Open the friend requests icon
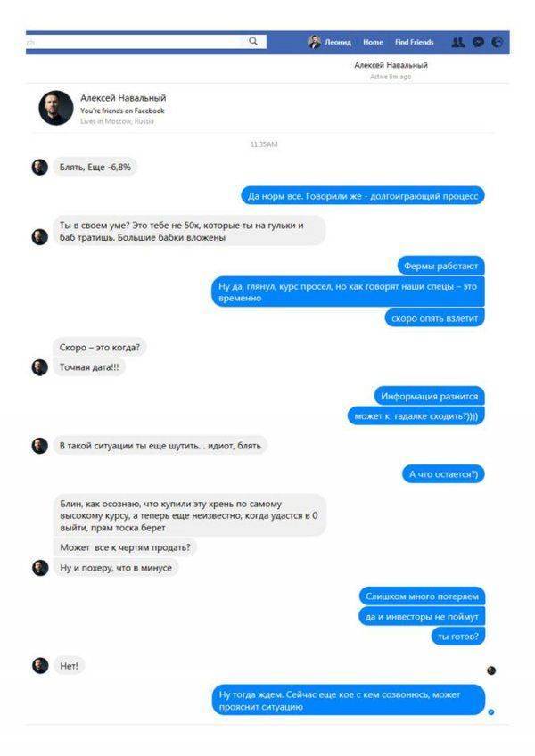Viewport: 535px width, 756px height. [457, 43]
